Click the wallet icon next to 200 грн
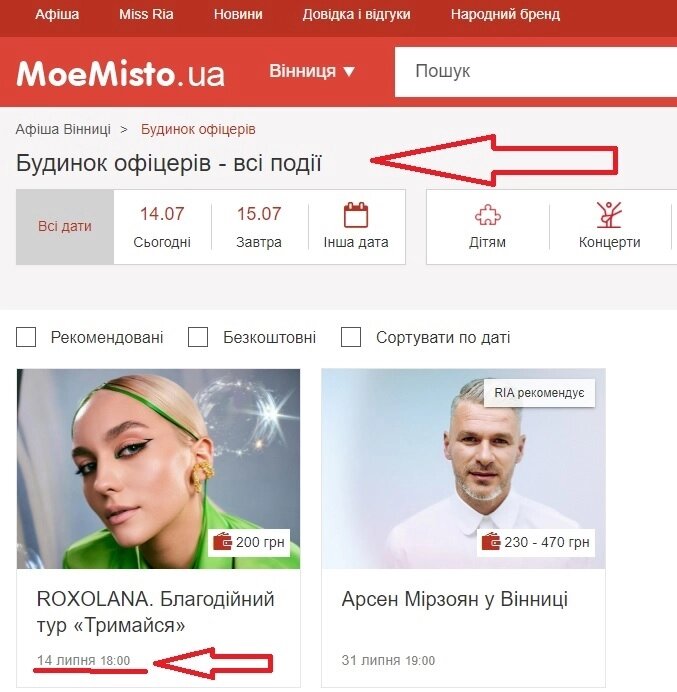Image resolution: width=677 pixels, height=692 pixels. point(222,541)
